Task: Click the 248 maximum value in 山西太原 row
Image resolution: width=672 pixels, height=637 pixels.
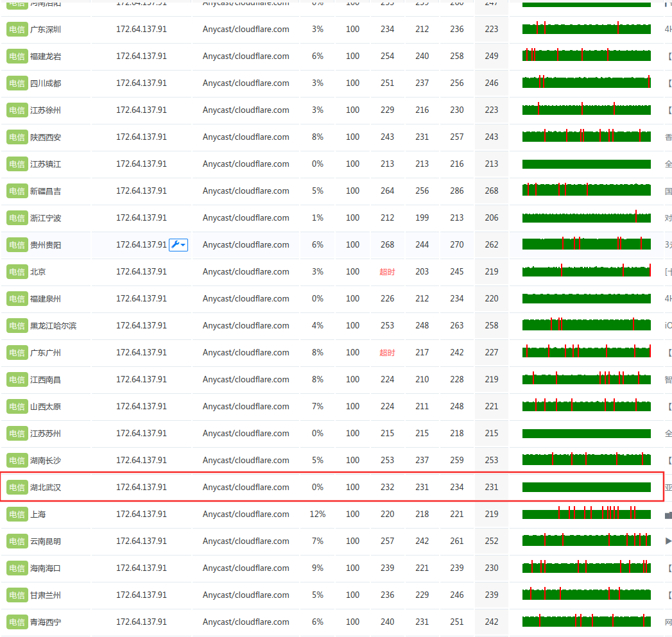Action: click(457, 406)
